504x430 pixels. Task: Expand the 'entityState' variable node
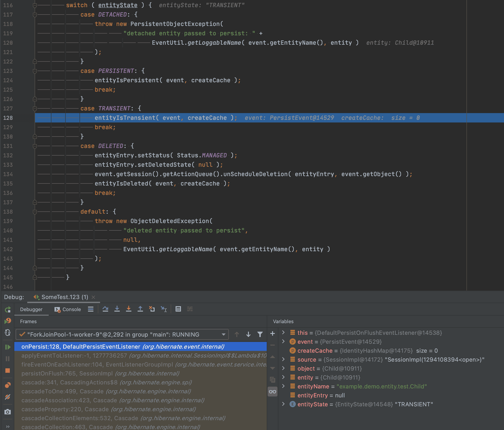(x=283, y=404)
